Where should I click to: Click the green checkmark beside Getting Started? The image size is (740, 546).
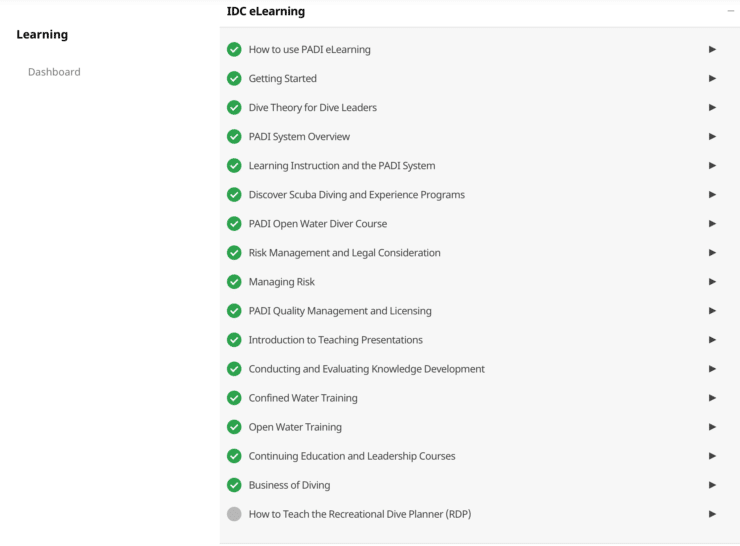click(x=234, y=78)
